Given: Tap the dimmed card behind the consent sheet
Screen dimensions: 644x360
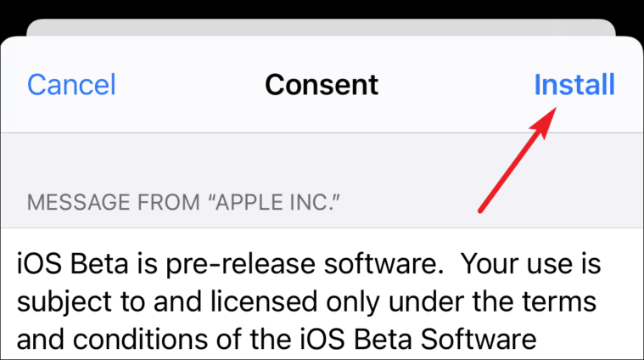Looking at the screenshot, I should (322, 27).
